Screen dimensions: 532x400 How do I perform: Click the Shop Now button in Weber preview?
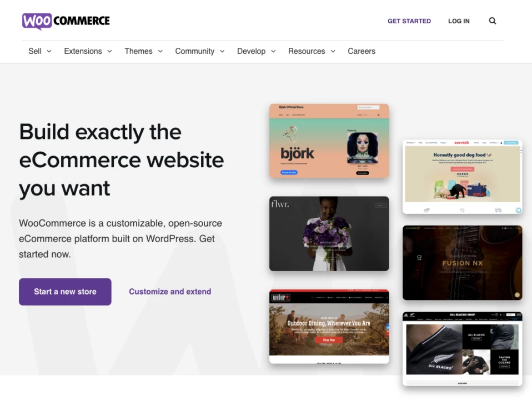pos(329,340)
